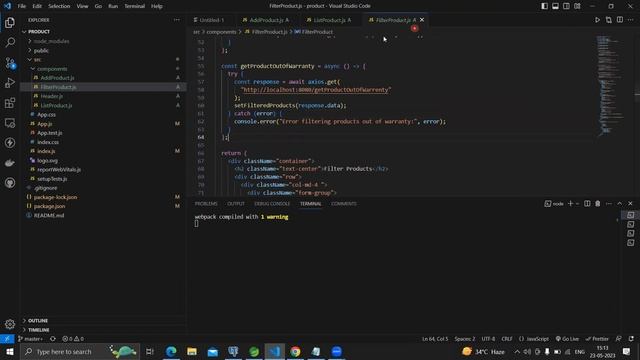640x360 pixels.
Task: Click Windows search box on taskbar
Action: pyautogui.click(x=80, y=351)
